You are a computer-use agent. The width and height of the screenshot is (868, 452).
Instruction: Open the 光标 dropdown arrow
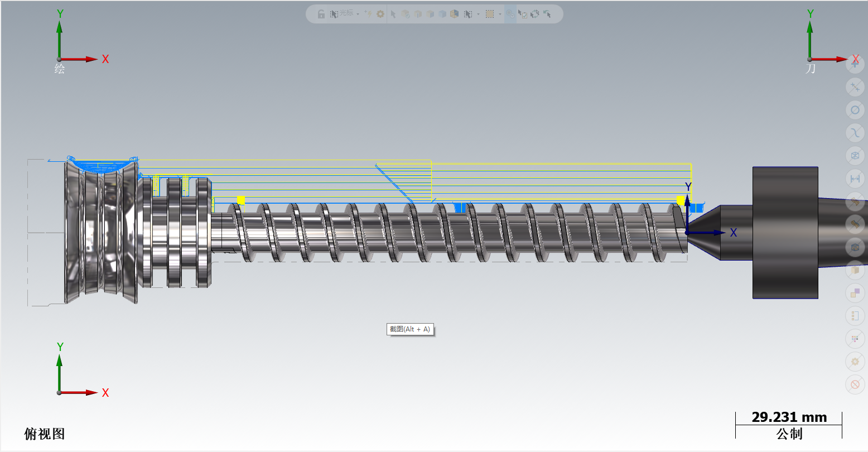[x=358, y=14]
